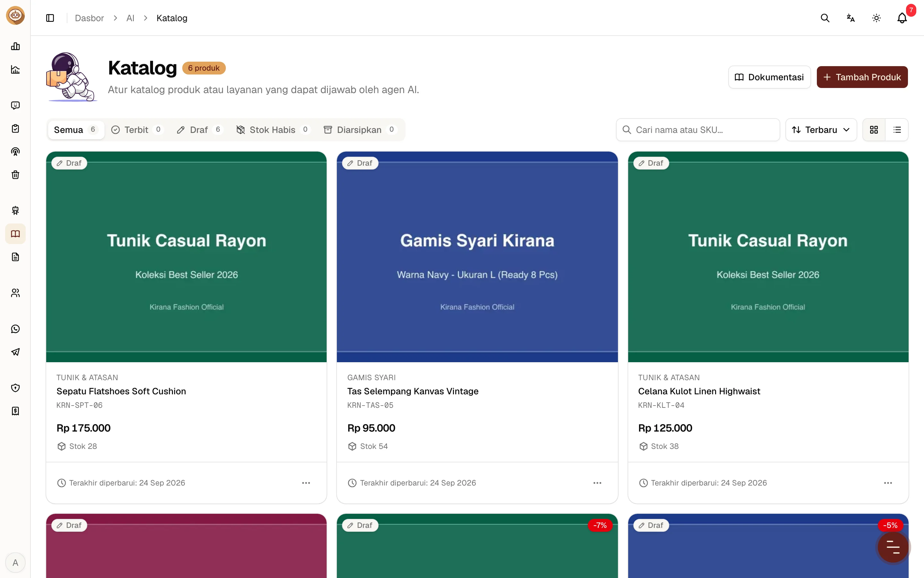Open global search magnifier icon
Image resolution: width=924 pixels, height=578 pixels.
pos(825,18)
